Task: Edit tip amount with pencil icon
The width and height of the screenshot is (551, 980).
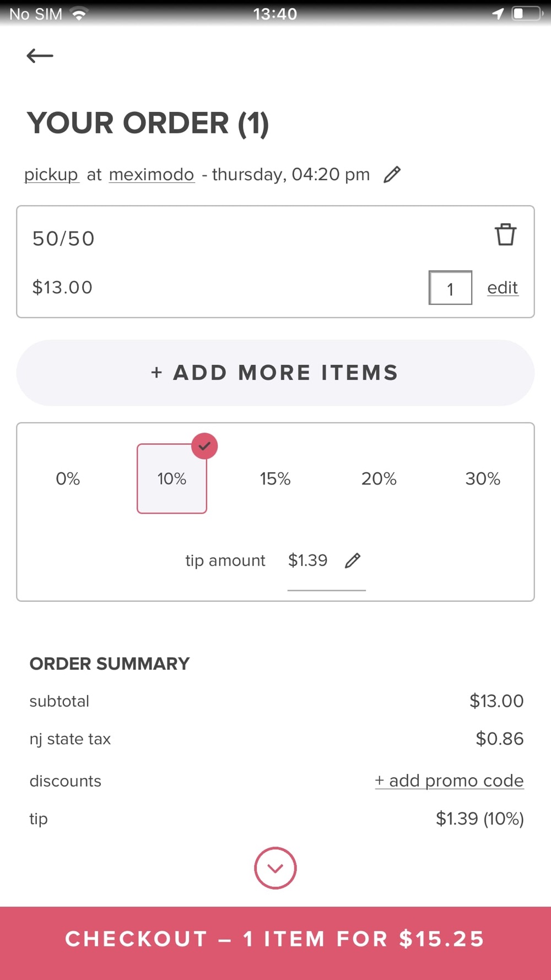Action: click(353, 561)
